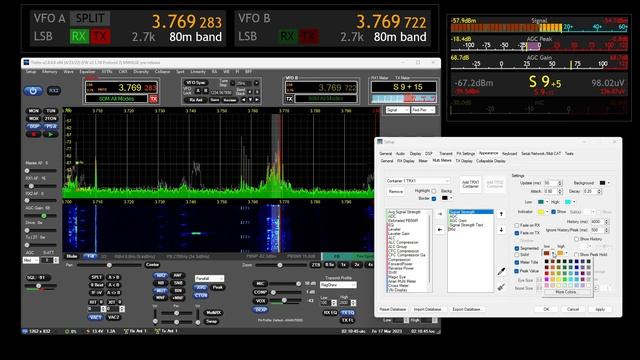Remove meter item with left arrow
This screenshot has height=360, width=640.
pyautogui.click(x=440, y=230)
